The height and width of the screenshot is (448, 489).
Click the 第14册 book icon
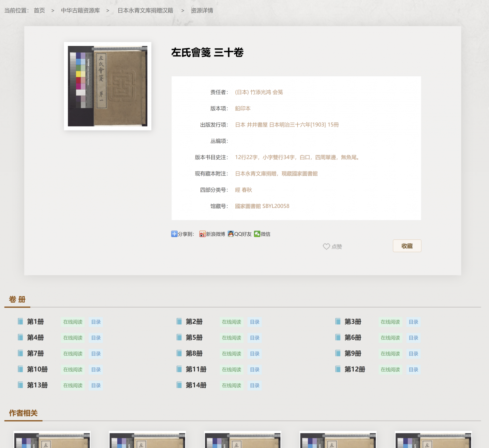click(x=179, y=385)
